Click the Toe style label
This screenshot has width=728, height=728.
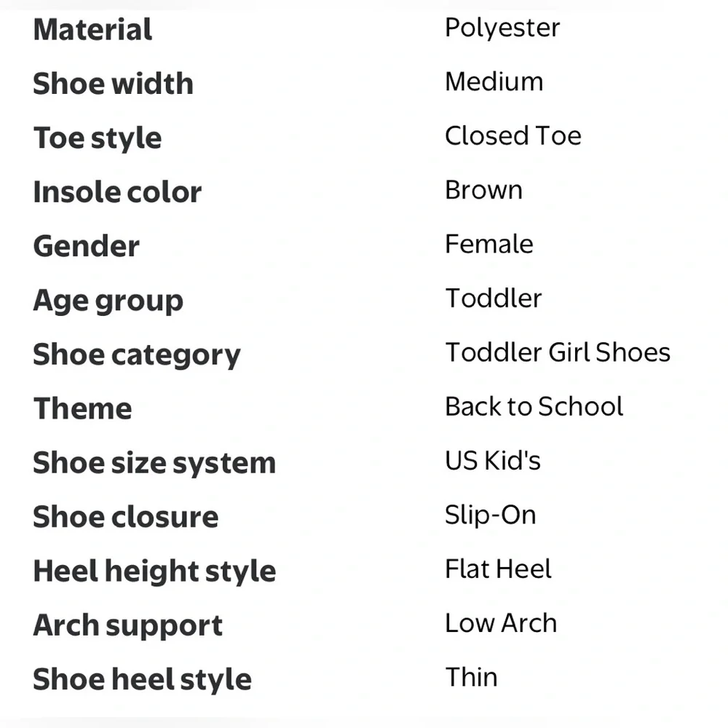pyautogui.click(x=98, y=139)
